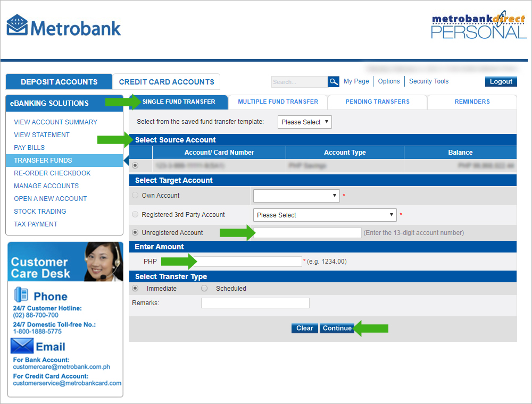This screenshot has width=532, height=404.
Task: Click the Balance column header
Action: pyautogui.click(x=460, y=153)
